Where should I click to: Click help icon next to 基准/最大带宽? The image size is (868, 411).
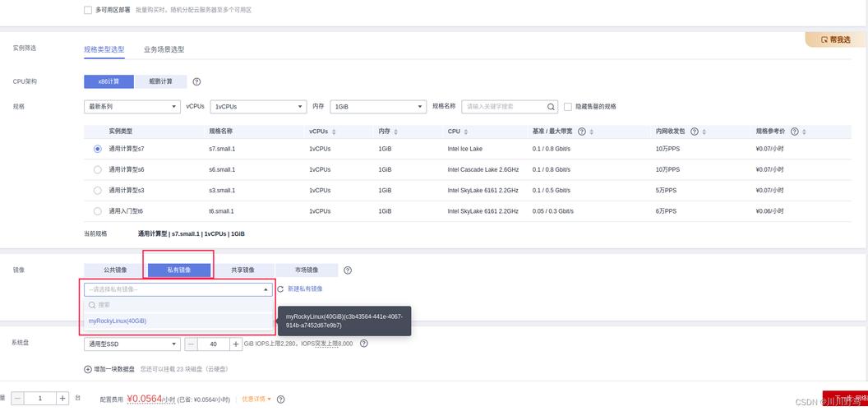coord(582,132)
